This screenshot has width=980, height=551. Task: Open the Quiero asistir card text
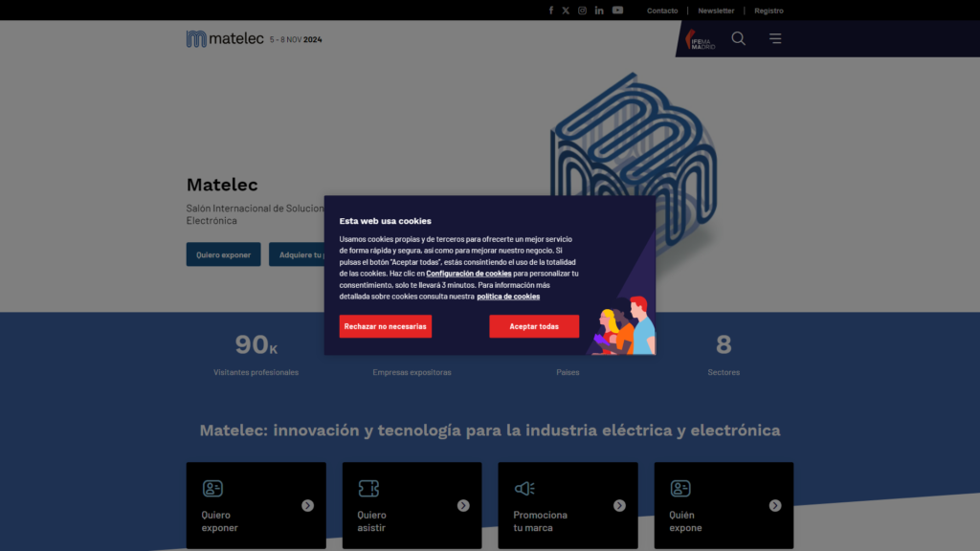372,521
